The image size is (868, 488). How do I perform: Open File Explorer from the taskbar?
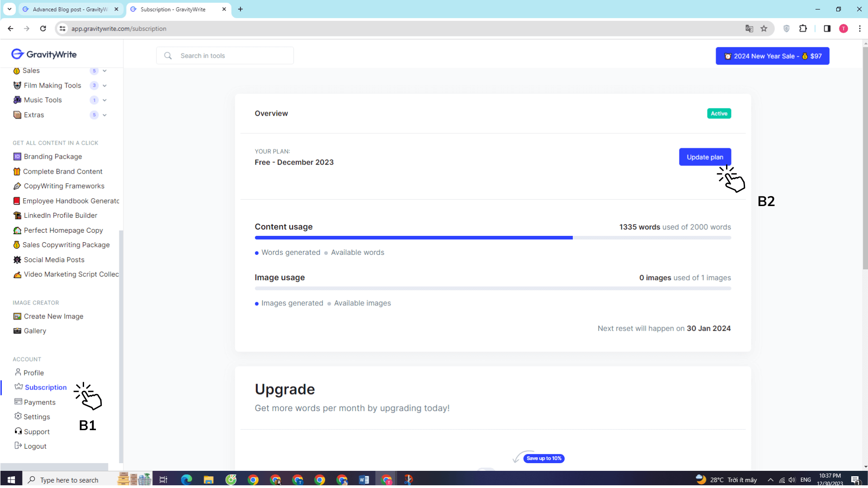pos(208,479)
